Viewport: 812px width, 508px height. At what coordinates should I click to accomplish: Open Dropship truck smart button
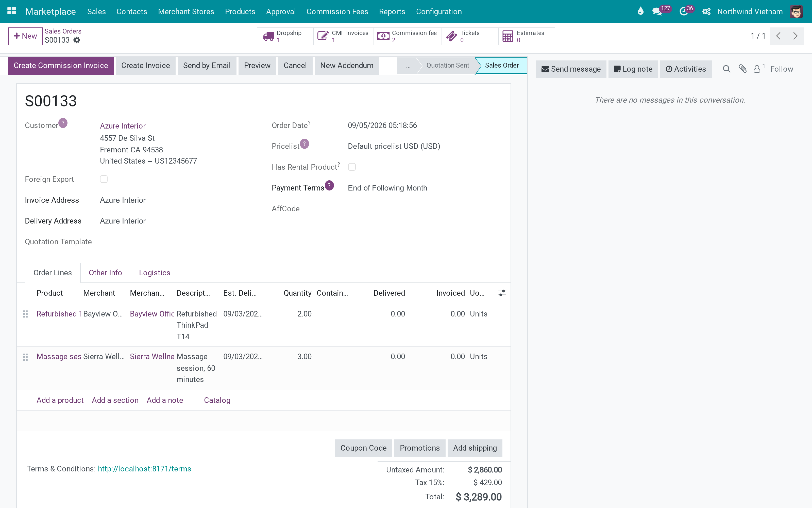coord(285,36)
